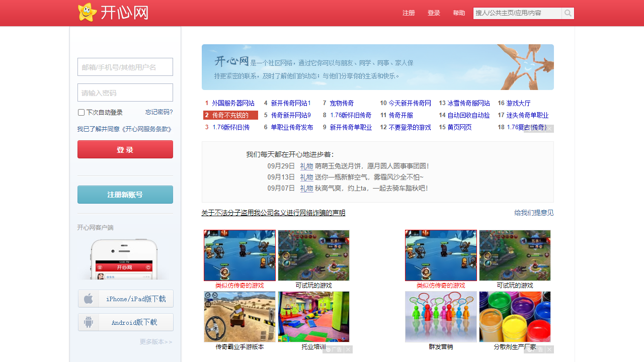Click the 给我们提意见 link

pos(534,213)
